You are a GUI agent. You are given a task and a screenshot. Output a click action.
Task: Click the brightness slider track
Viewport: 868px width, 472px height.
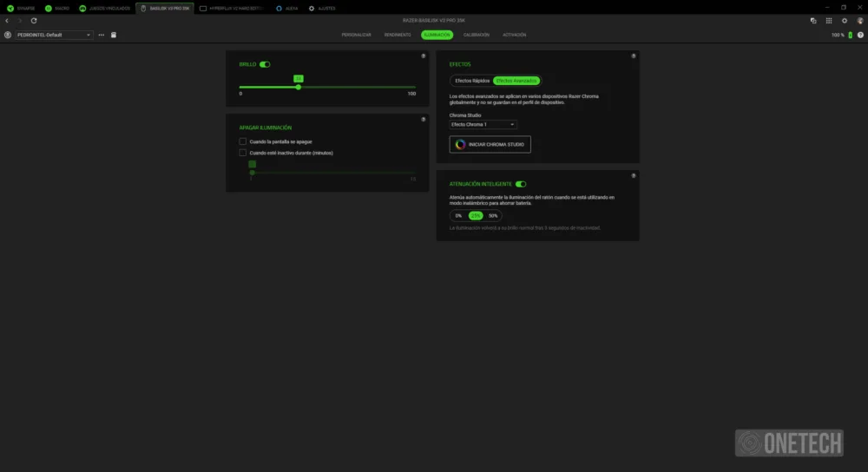click(327, 87)
